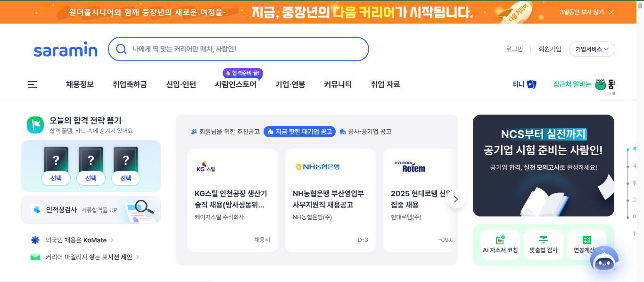Open the 기업·연봉 menu

(290, 84)
